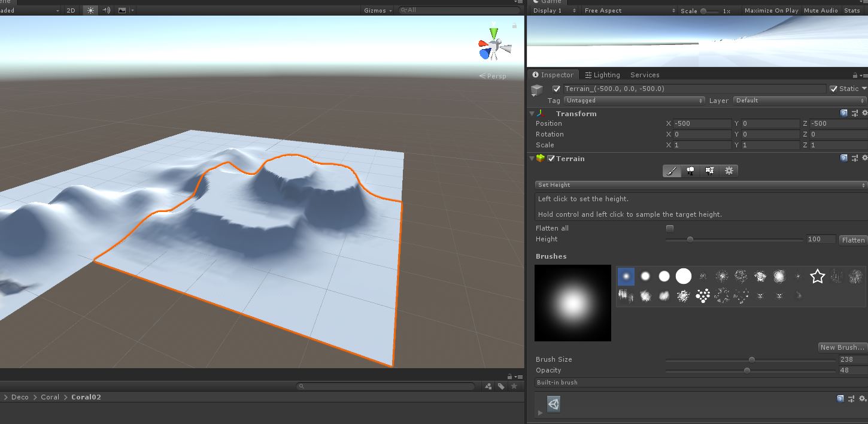Open the Services tab

pyautogui.click(x=645, y=75)
